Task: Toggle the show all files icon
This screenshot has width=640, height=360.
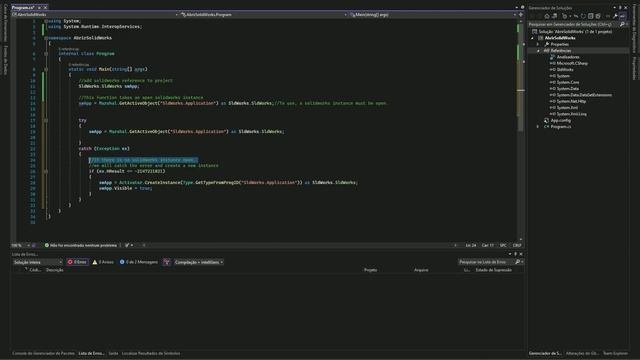Action: (x=598, y=16)
